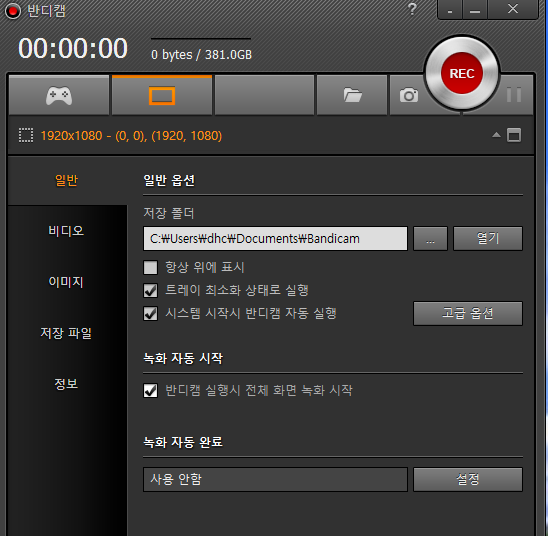This screenshot has width=548, height=536.
Task: Click the save folder path field
Action: 275,239
